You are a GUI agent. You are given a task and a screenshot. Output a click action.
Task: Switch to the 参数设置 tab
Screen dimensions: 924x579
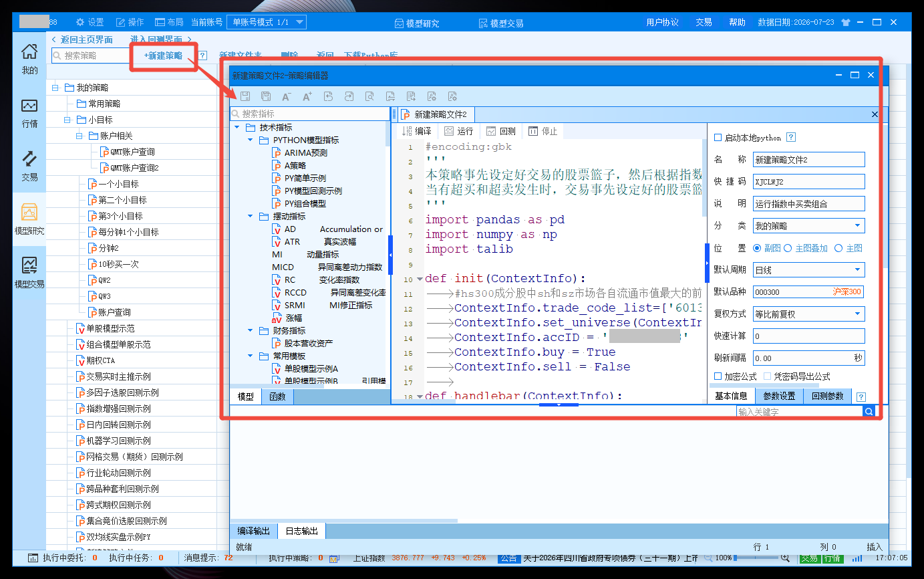click(x=779, y=396)
